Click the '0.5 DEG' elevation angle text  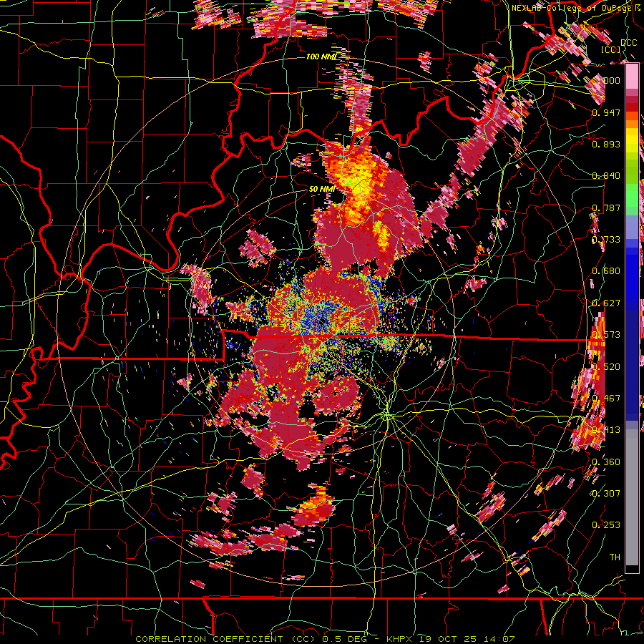click(345, 639)
